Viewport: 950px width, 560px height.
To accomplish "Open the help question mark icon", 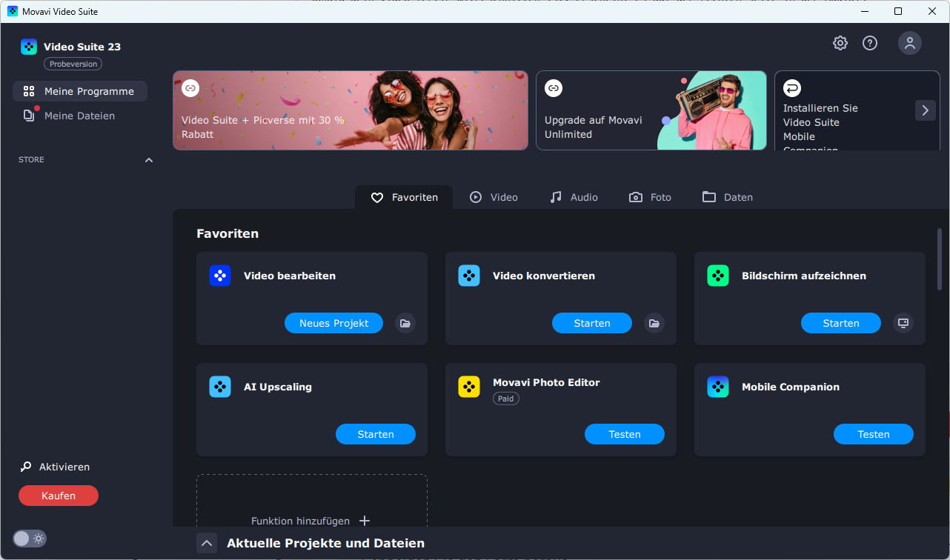I will point(870,43).
